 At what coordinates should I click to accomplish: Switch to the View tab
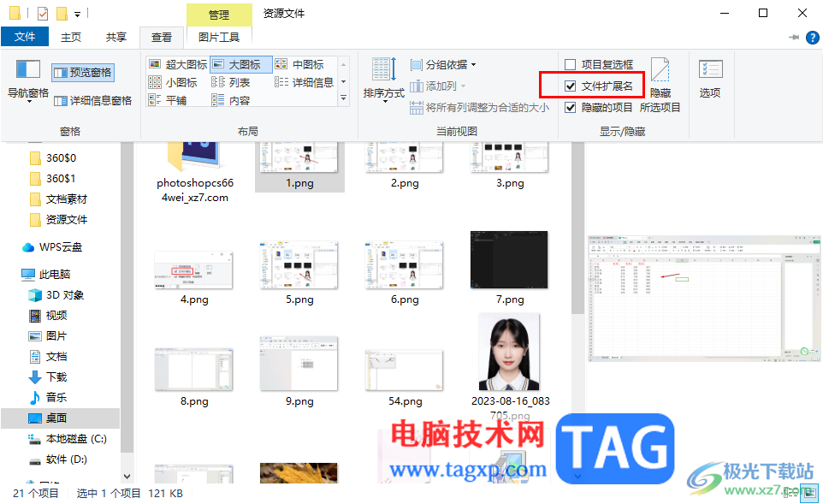(161, 38)
